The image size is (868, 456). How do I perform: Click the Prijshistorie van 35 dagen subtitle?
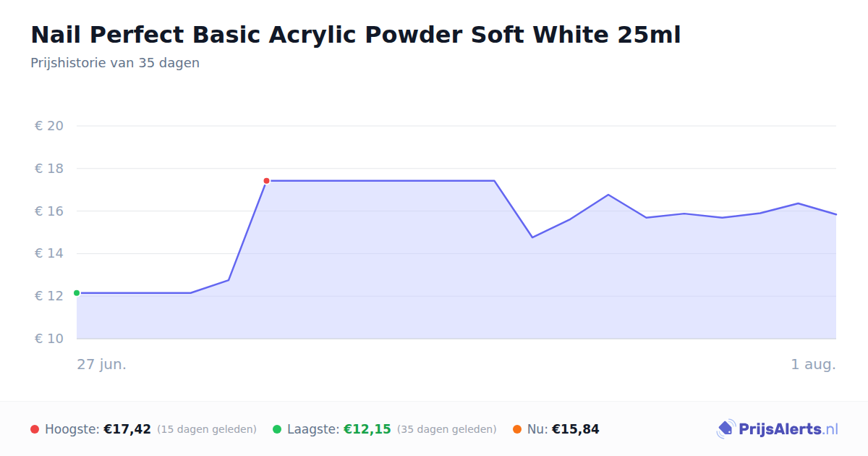[115, 63]
